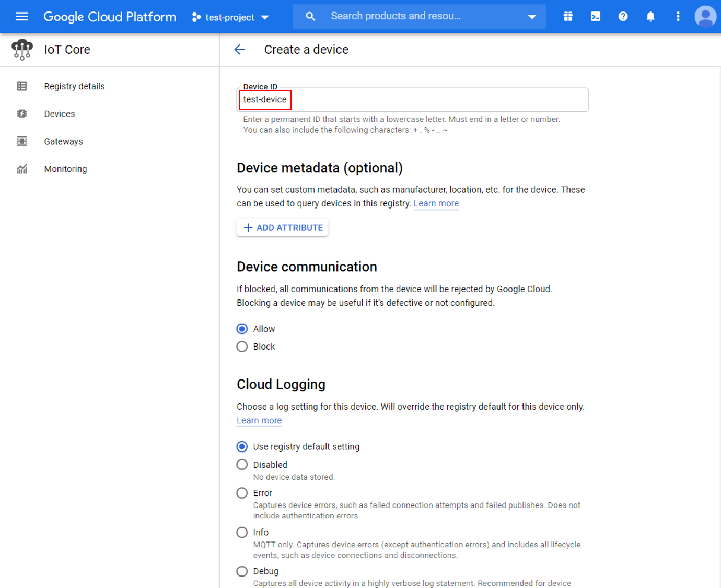Open Registry details page
This screenshot has height=588, width=721.
click(x=74, y=86)
